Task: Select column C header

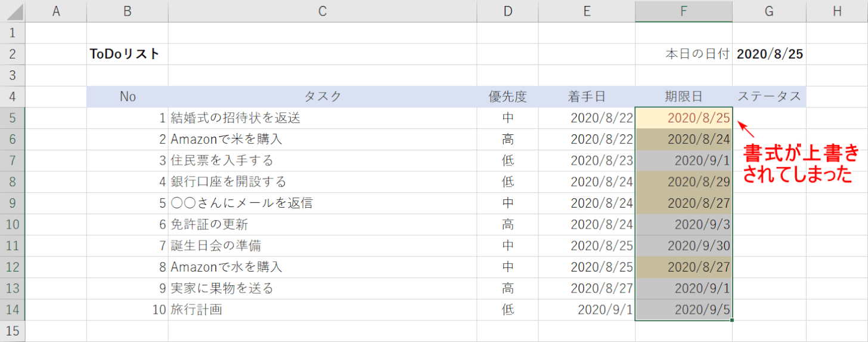Action: 323,11
